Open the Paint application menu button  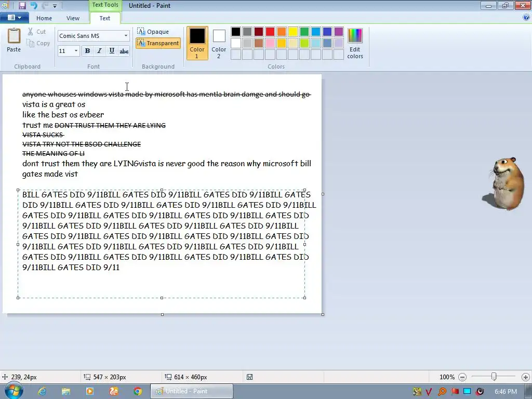(14, 18)
